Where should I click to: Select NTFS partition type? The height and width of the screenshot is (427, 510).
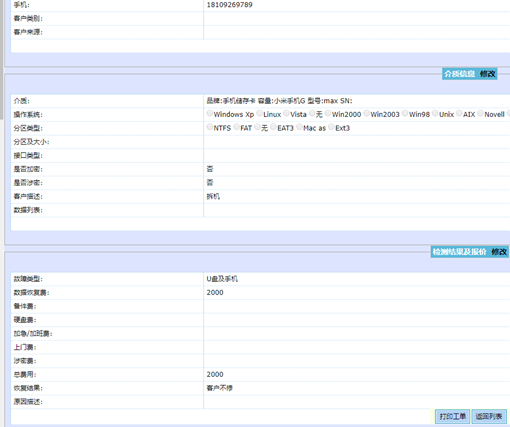(210, 127)
